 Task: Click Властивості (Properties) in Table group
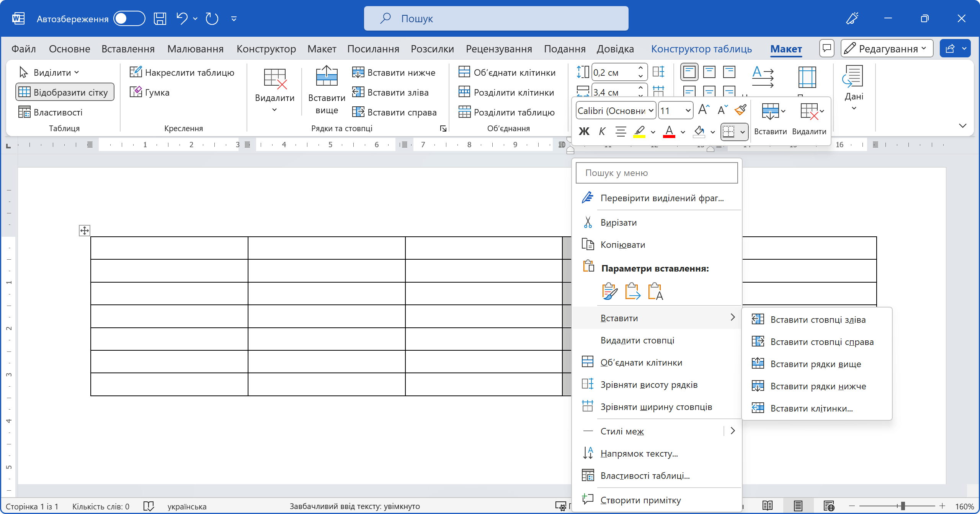(x=51, y=112)
